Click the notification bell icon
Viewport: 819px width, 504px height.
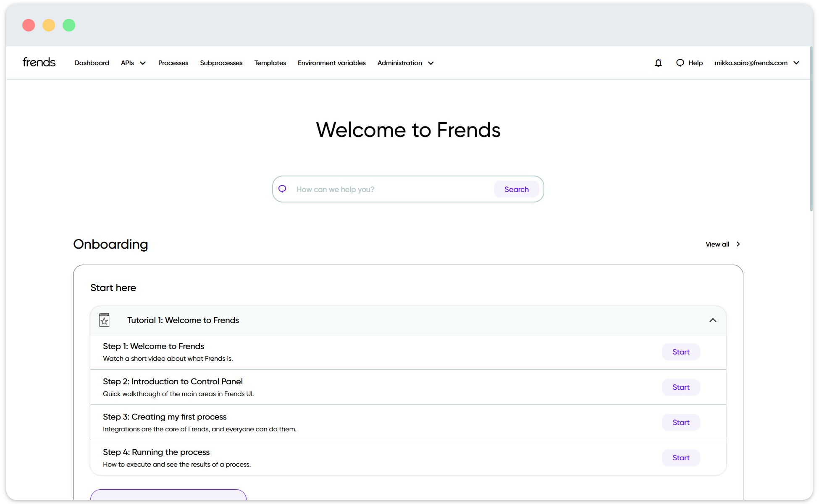coord(658,63)
